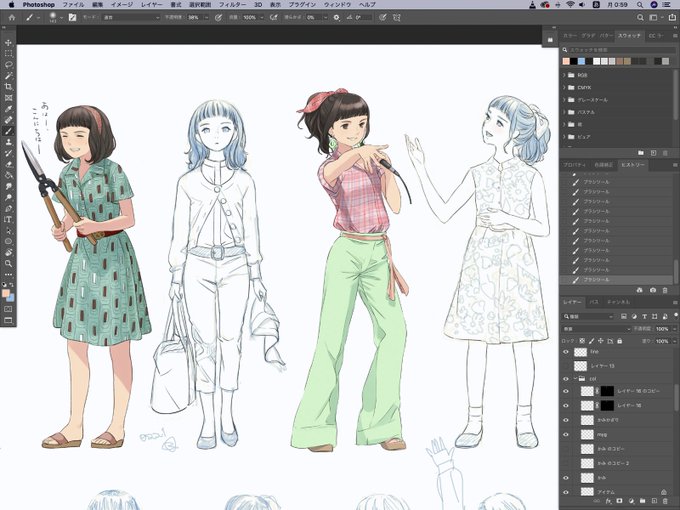This screenshot has height=510, width=680.
Task: Toggle visibility of col group
Action: click(x=566, y=379)
